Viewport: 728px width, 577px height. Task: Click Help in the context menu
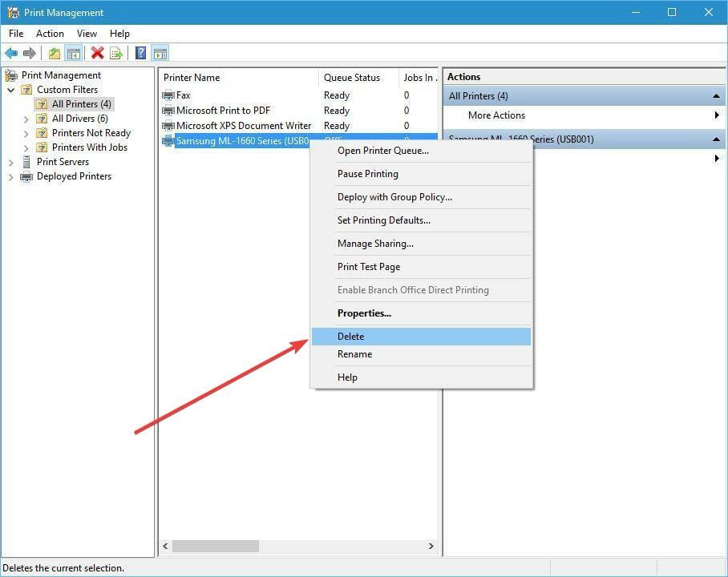tap(421, 377)
